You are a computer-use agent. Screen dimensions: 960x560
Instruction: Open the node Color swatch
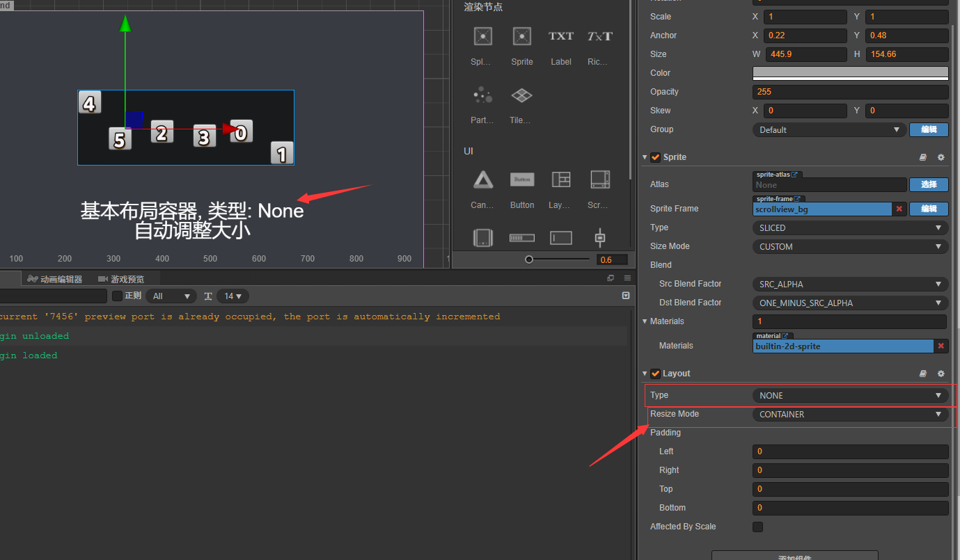[850, 73]
